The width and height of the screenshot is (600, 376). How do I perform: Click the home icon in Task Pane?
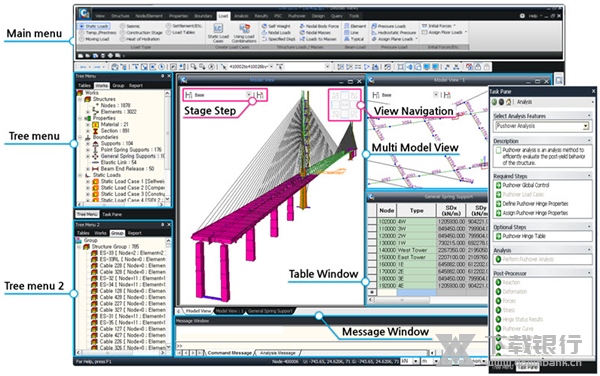click(509, 102)
